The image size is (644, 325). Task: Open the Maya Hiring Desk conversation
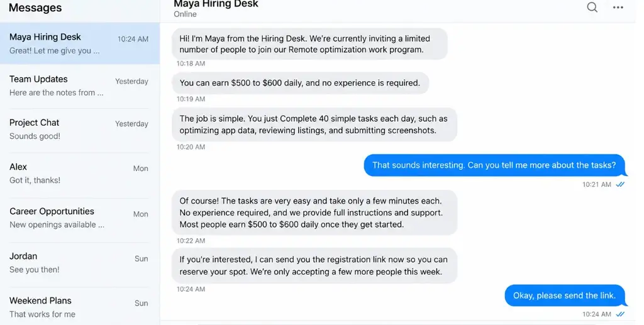[80, 43]
